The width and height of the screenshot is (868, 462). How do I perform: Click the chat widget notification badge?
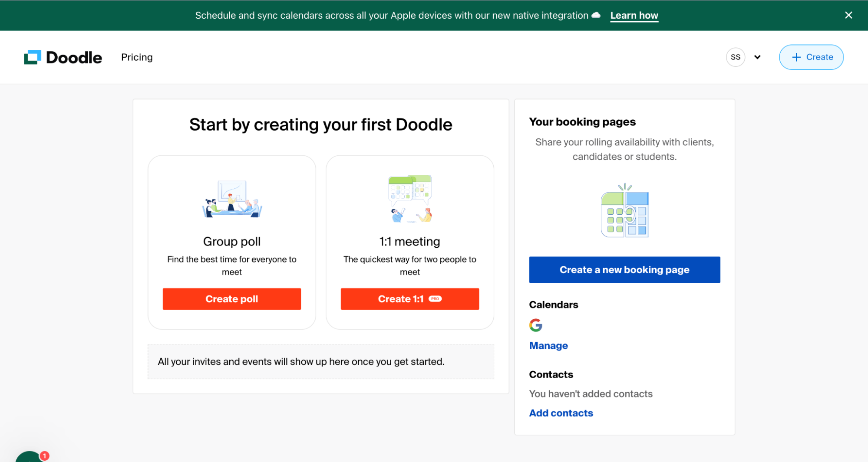(x=44, y=456)
